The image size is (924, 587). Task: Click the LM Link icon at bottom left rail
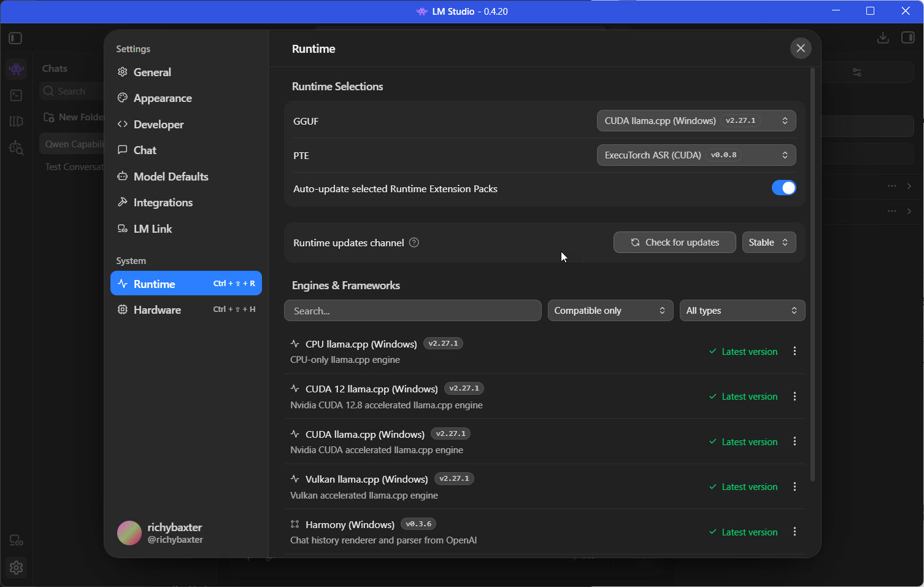pos(17,540)
